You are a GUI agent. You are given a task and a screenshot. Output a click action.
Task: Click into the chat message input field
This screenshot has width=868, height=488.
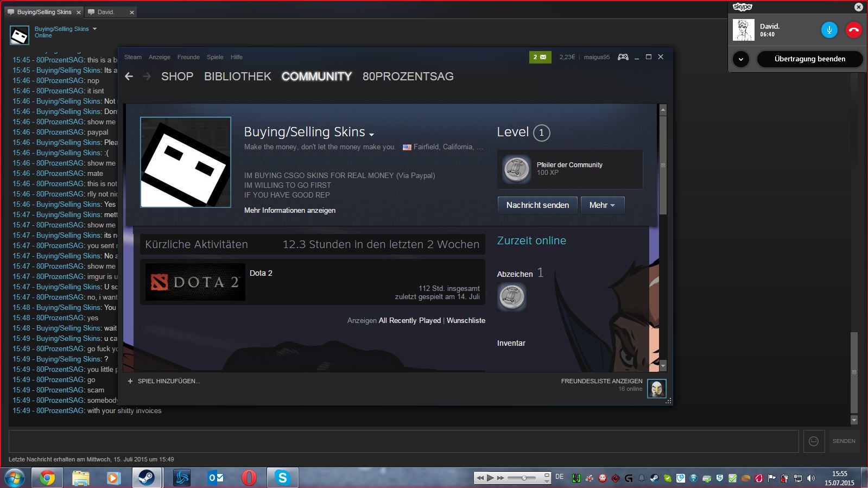pos(403,441)
